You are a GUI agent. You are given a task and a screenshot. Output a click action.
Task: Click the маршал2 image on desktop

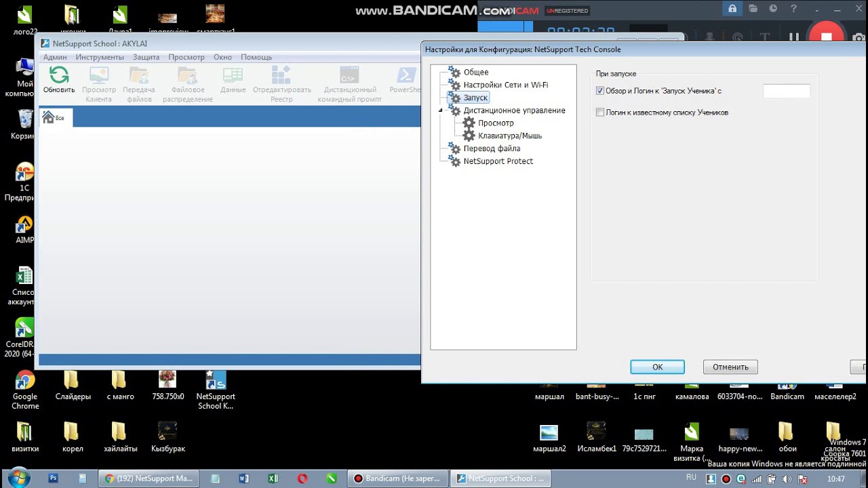click(x=549, y=437)
